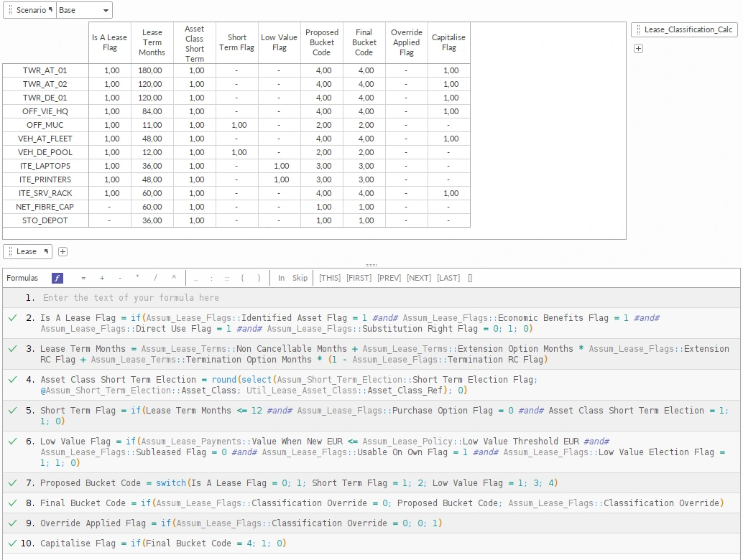Click the Scenario dimension pin icon
Screen dimensions: 743x560
click(50, 9)
